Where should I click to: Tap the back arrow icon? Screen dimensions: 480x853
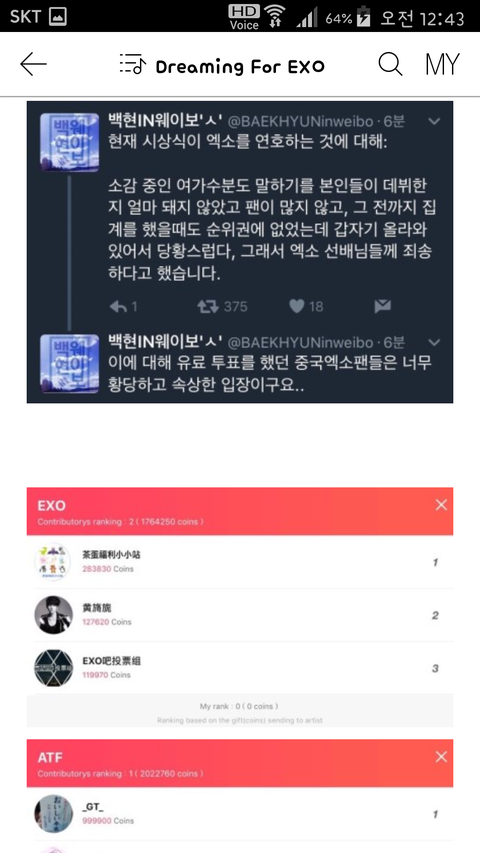tap(33, 65)
